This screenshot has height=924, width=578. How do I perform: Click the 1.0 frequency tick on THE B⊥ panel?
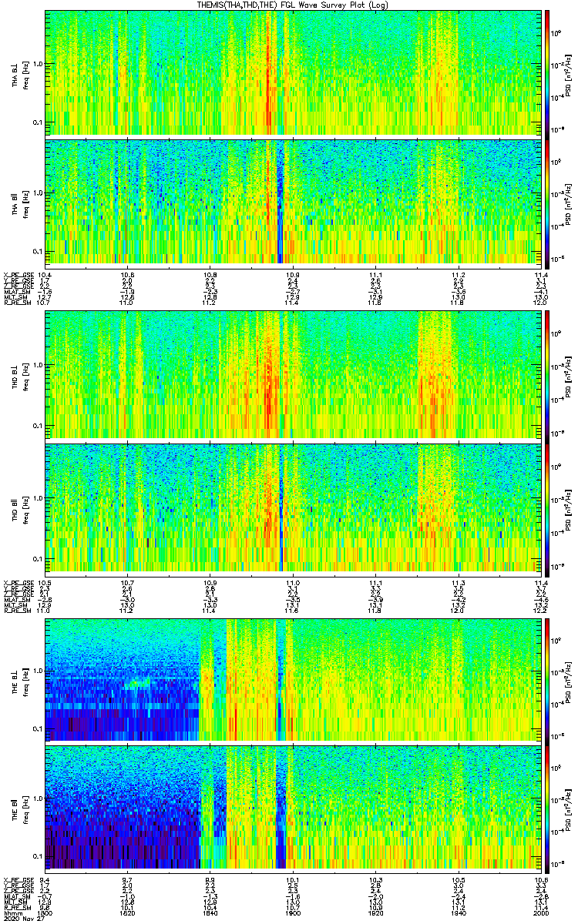[37, 670]
